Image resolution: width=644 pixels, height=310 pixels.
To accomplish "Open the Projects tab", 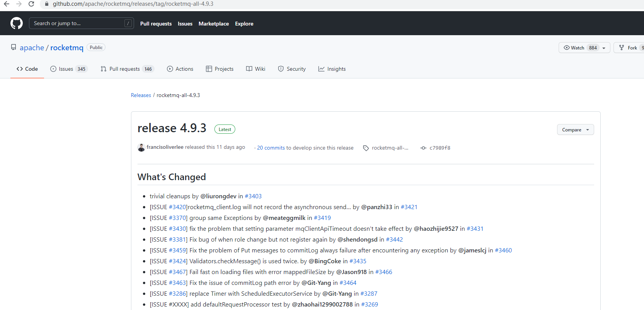I will pyautogui.click(x=219, y=69).
